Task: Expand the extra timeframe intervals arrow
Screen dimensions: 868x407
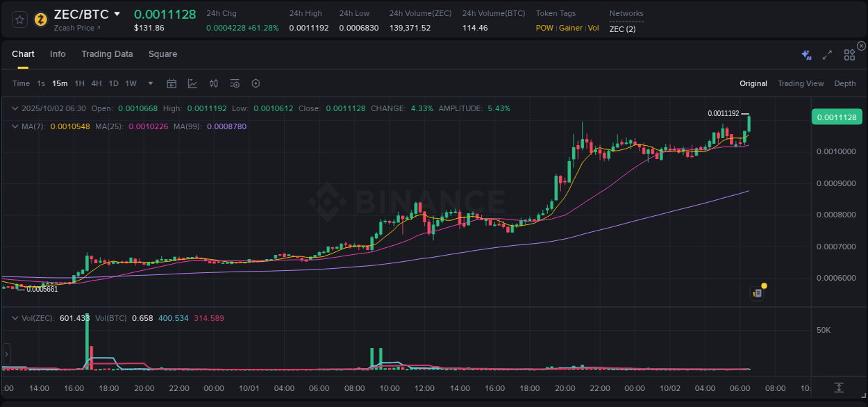Action: click(149, 83)
